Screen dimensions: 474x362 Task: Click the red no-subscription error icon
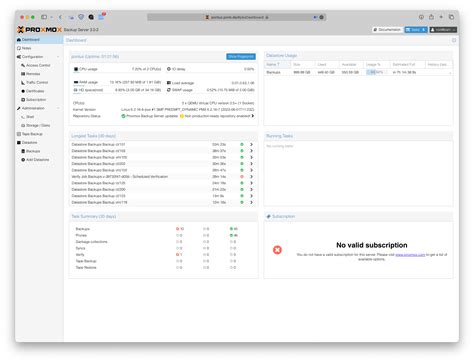click(277, 250)
